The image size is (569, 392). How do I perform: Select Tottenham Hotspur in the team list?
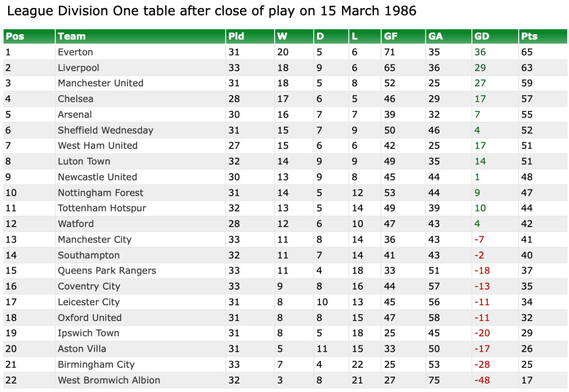[102, 208]
